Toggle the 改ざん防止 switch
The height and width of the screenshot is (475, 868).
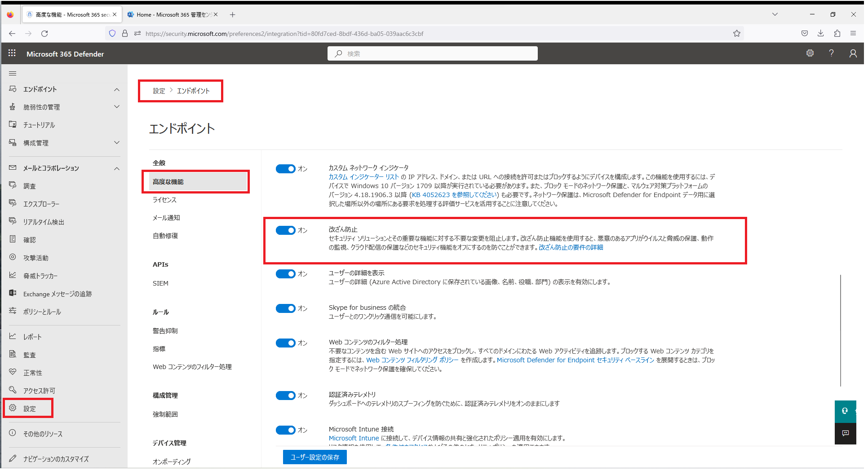[287, 231]
